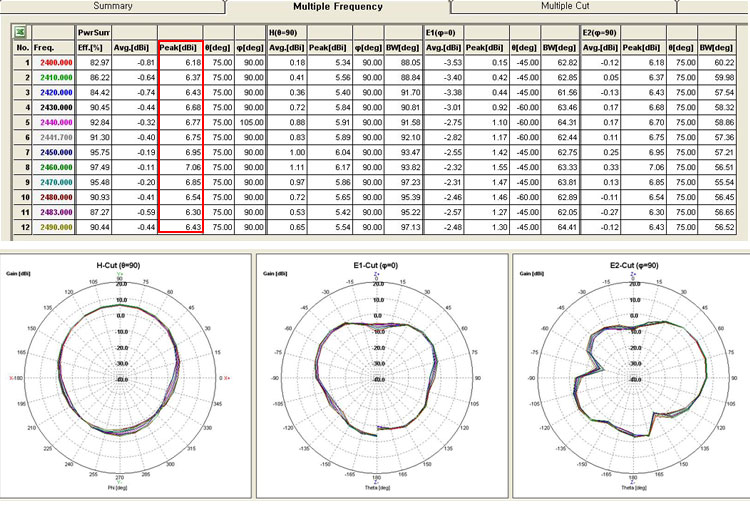This screenshot has height=507, width=750.
Task: Select frequency 2490.000 in row 12
Action: [x=53, y=227]
